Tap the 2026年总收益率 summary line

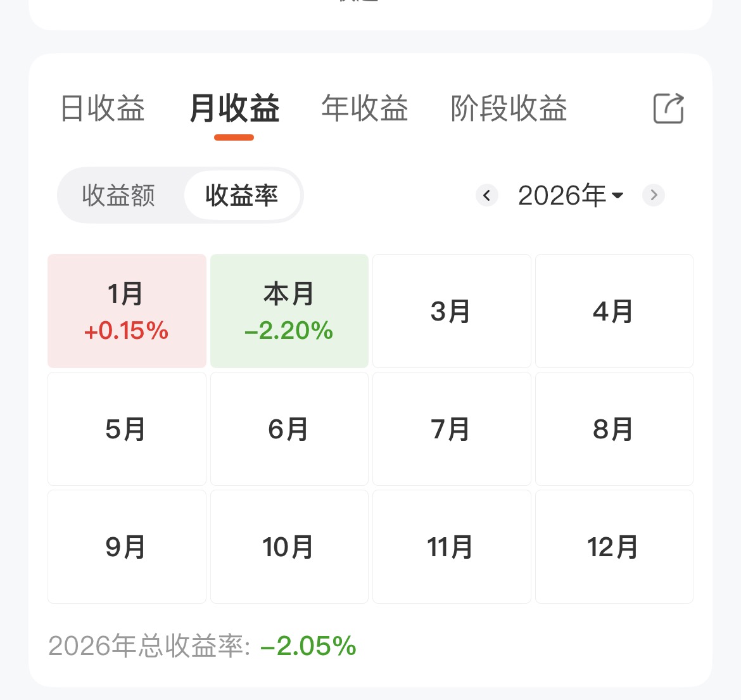pyautogui.click(x=203, y=646)
